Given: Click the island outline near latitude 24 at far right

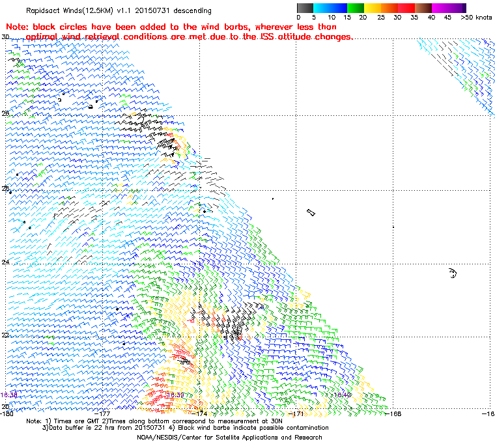Looking at the screenshot, I should 453,273.
